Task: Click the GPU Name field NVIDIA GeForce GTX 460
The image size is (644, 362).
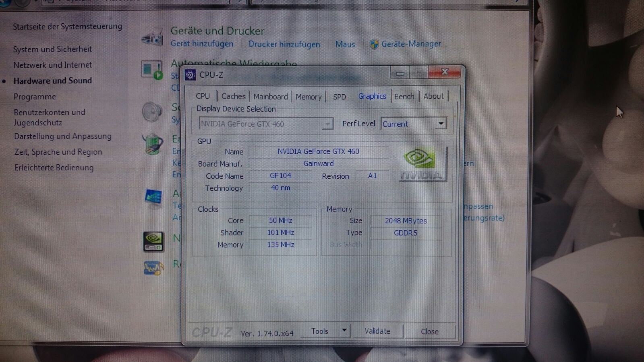Action: (319, 151)
